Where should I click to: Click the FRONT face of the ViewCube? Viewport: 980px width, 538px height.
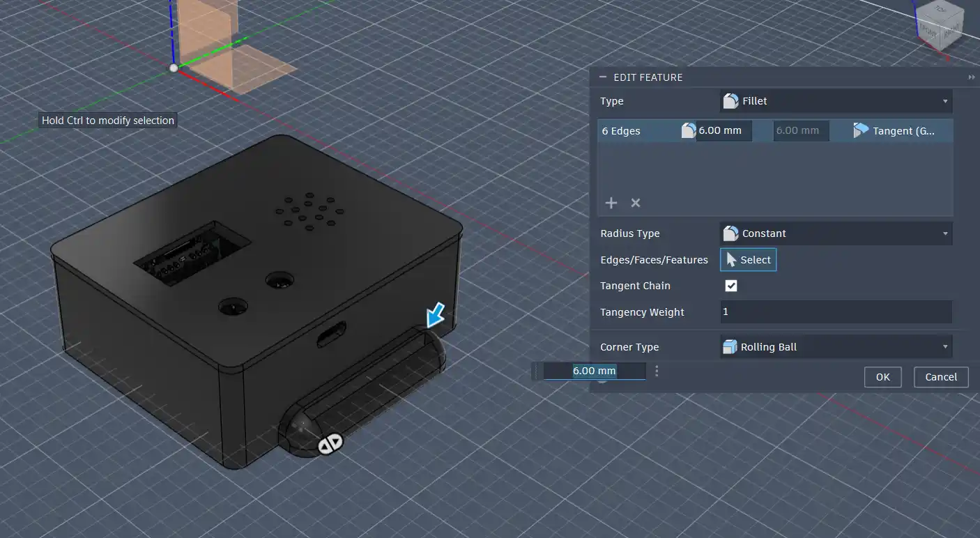[x=928, y=30]
